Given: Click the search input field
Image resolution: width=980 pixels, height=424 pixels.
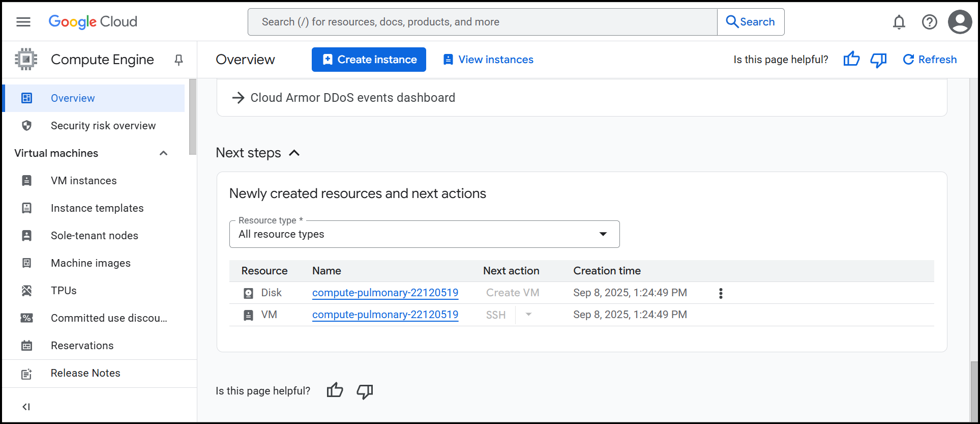Looking at the screenshot, I should 482,22.
